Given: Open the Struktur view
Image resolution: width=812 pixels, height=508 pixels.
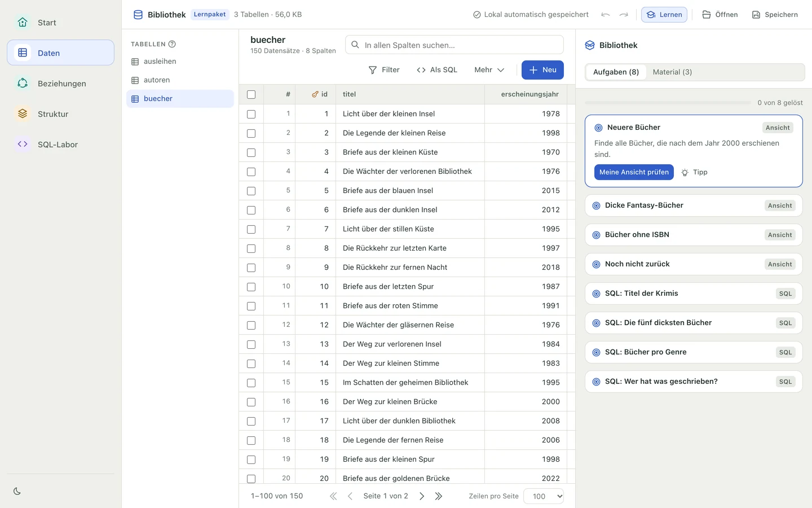Looking at the screenshot, I should [61, 114].
